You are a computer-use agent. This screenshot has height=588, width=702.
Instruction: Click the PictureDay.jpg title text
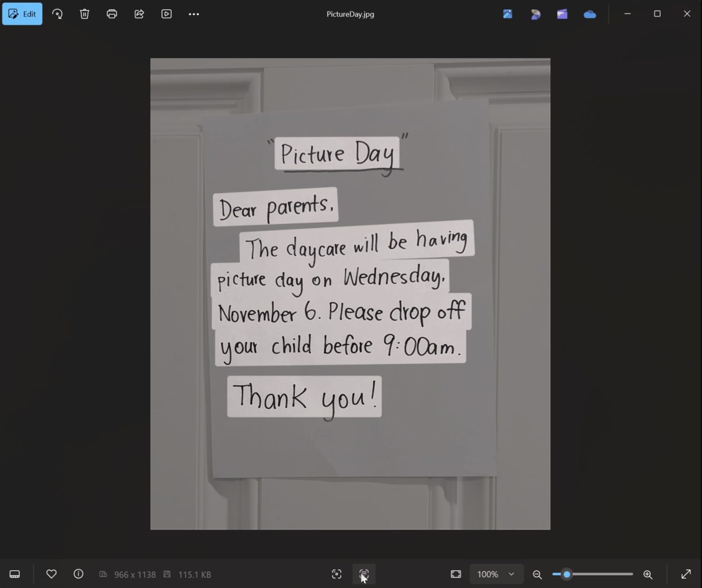pos(350,14)
